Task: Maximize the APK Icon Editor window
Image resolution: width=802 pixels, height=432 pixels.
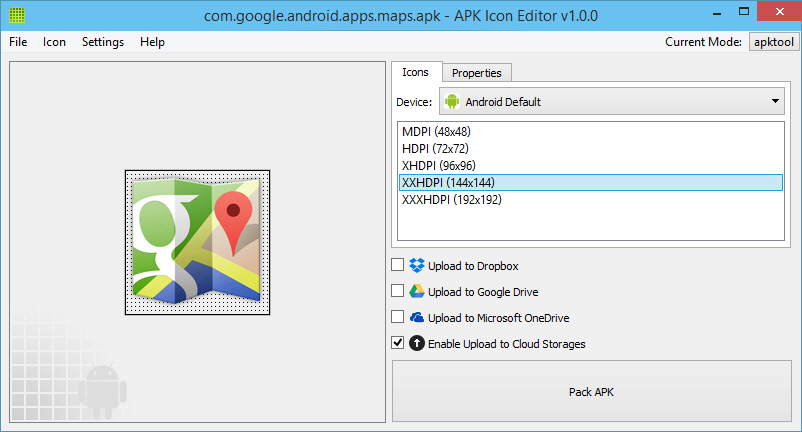Action: pyautogui.click(x=744, y=12)
